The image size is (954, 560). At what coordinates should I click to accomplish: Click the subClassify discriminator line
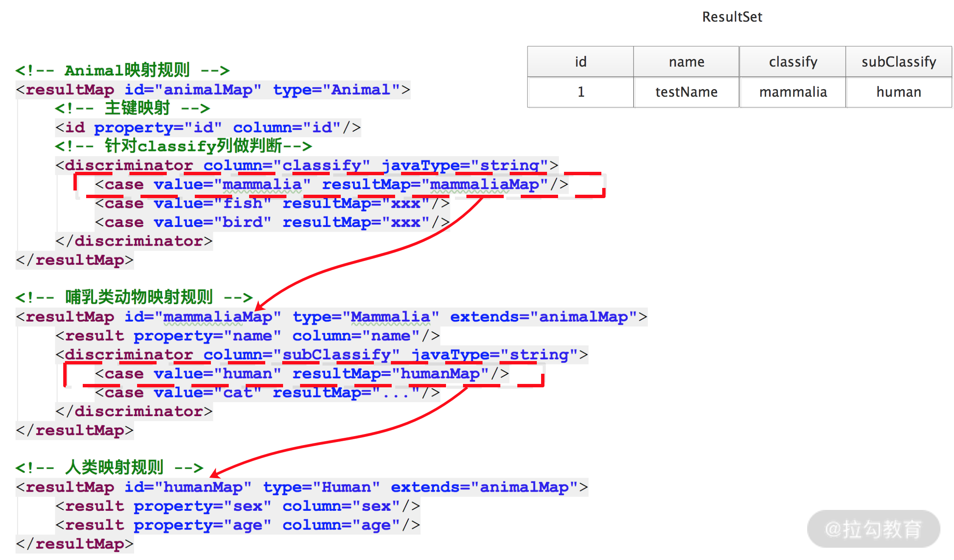321,355
